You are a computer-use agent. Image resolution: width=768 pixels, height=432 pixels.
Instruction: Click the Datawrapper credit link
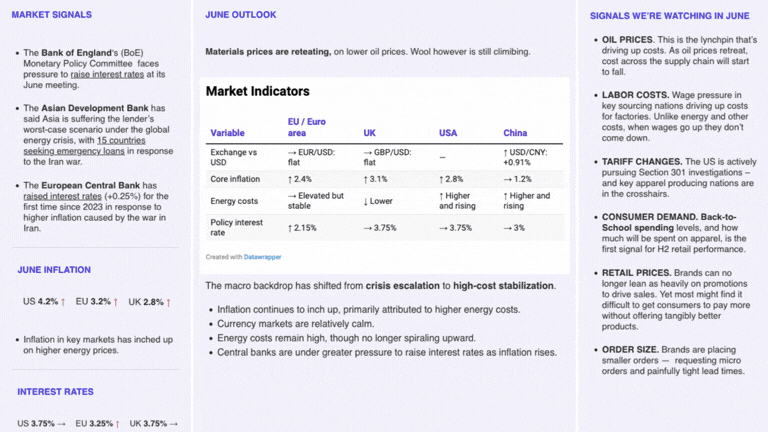click(263, 257)
